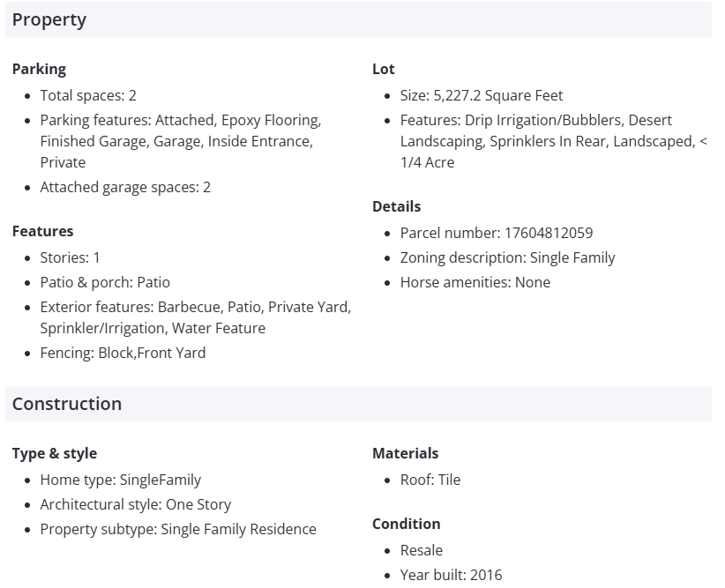Click the Total spaces: 2 item
This screenshot has width=725, height=588.
88,95
